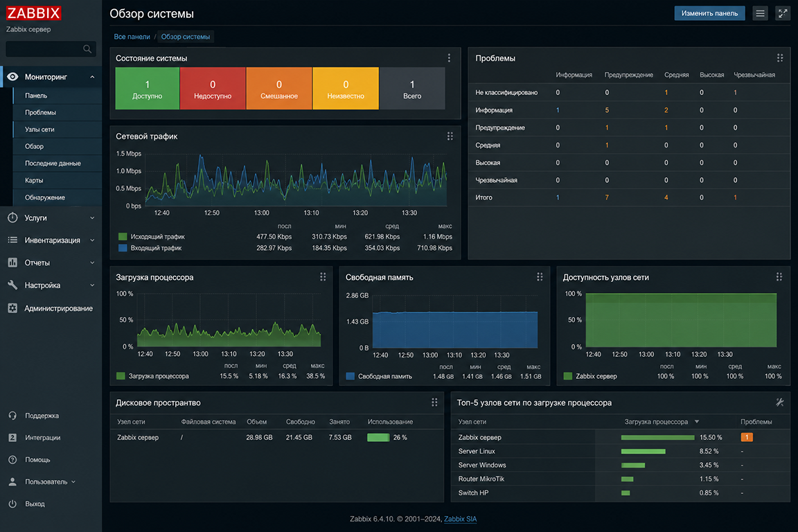Click blue Входящий трафик legend swatch

pyautogui.click(x=123, y=248)
